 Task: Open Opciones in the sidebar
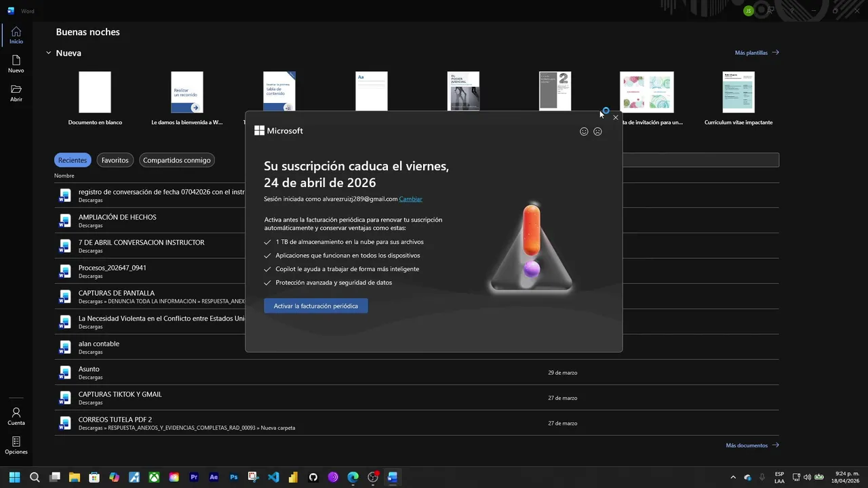click(x=16, y=445)
